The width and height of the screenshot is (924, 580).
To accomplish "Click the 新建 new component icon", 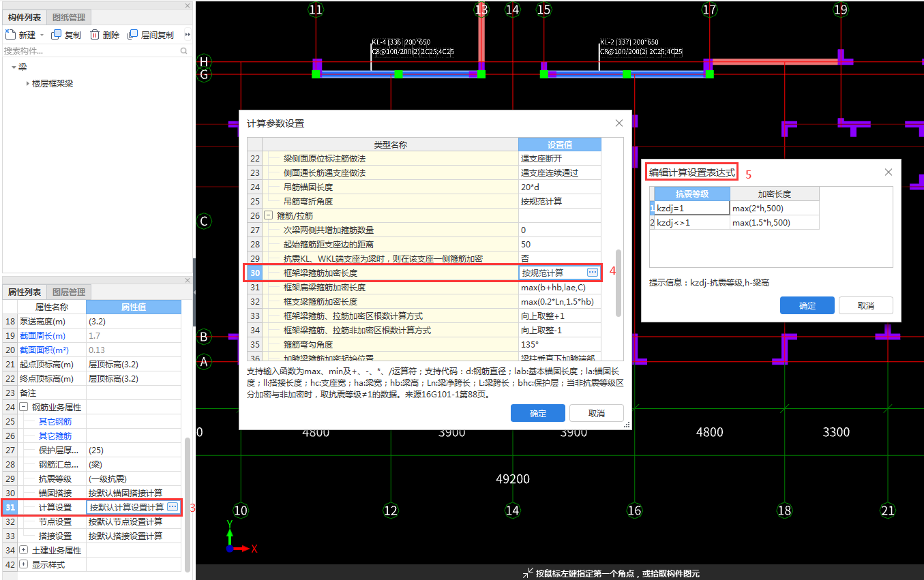I will coord(10,35).
